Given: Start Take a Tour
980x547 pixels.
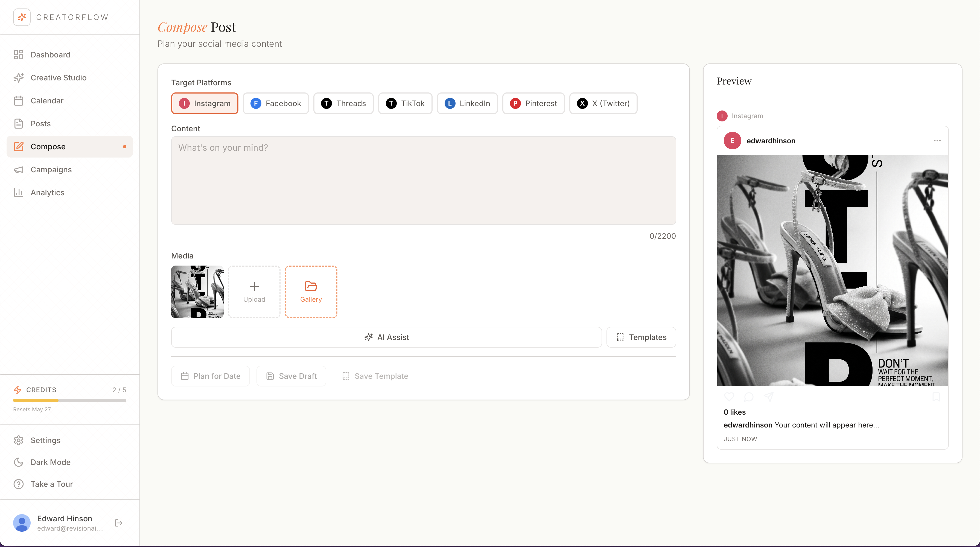Looking at the screenshot, I should tap(70, 484).
